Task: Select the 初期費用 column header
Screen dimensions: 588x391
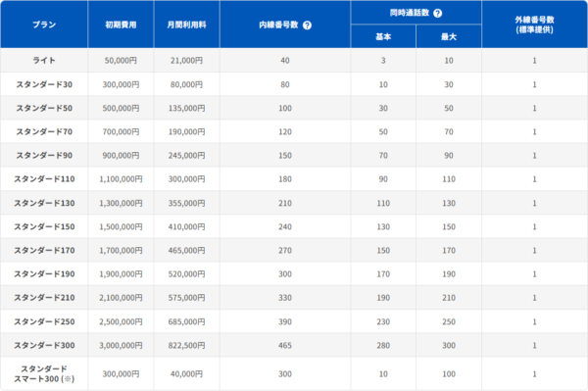Action: pos(121,24)
